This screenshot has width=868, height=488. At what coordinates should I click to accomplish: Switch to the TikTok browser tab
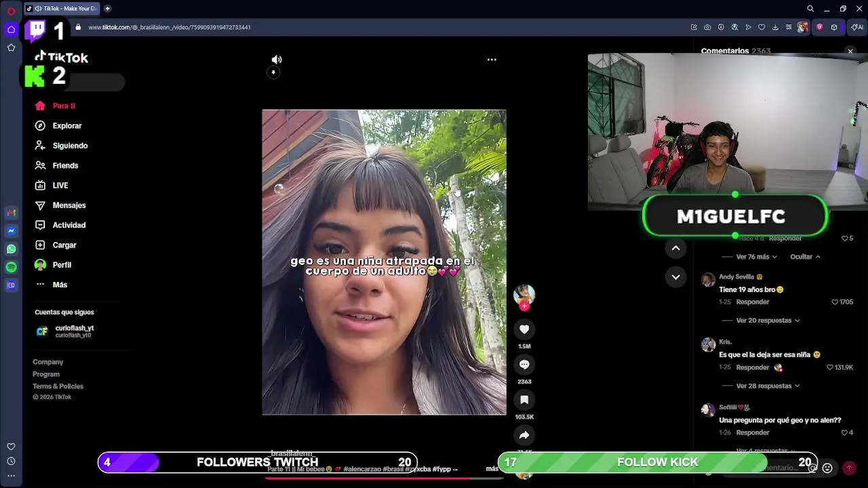[62, 9]
